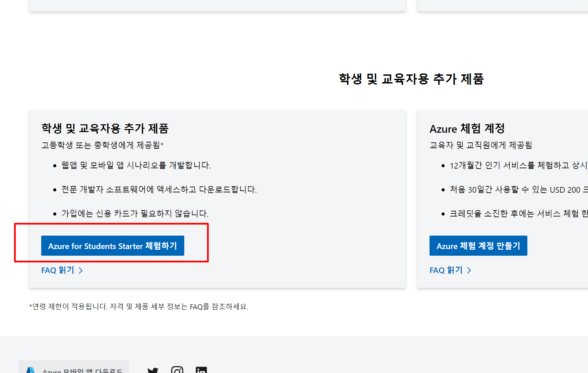The height and width of the screenshot is (373, 588).
Task: Click the Azure 모바일 앱 다운로드 footer button
Action: pos(74,367)
